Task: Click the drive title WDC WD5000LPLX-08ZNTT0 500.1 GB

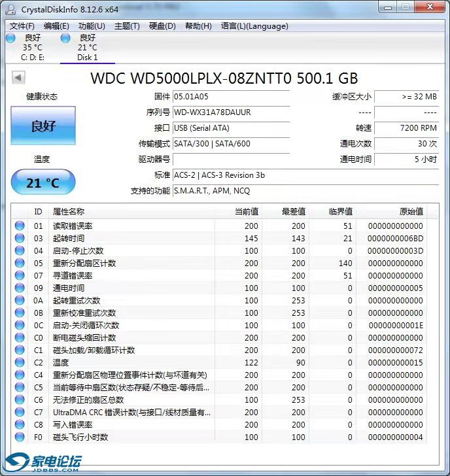Action: (224, 78)
